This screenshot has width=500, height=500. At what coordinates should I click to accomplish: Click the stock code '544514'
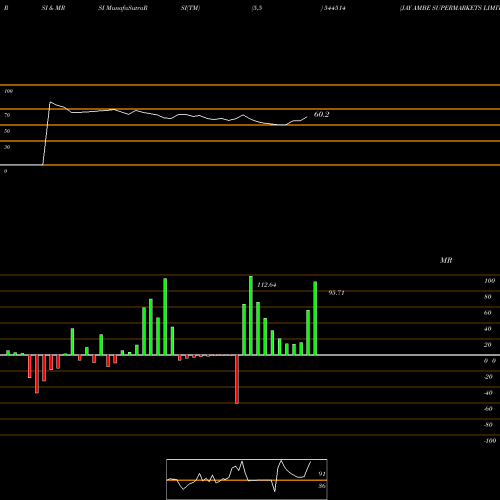pyautogui.click(x=334, y=8)
